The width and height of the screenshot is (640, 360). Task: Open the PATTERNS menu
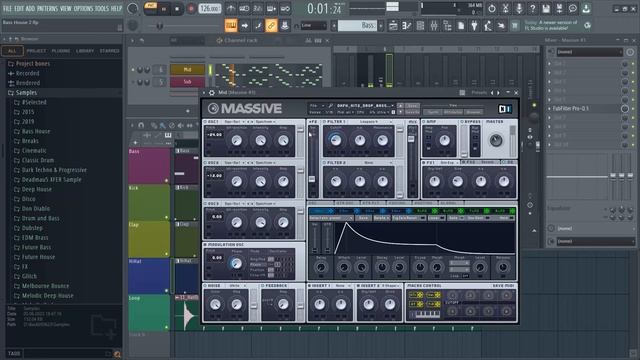[x=47, y=8]
